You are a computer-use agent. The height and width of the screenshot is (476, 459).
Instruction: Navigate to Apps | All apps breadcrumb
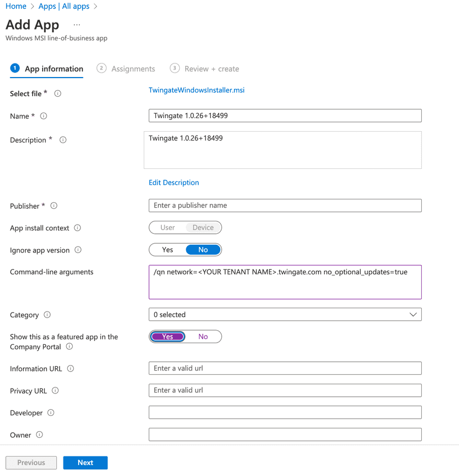tap(64, 7)
